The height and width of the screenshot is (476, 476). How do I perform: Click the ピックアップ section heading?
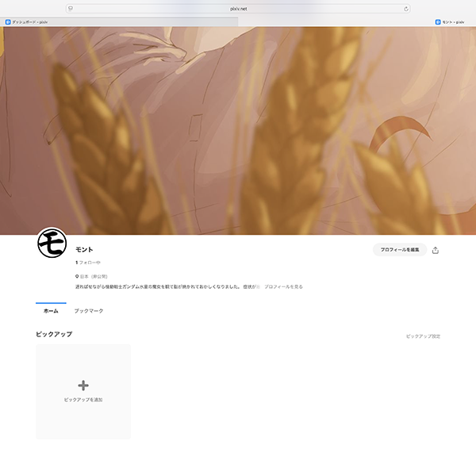(x=54, y=334)
